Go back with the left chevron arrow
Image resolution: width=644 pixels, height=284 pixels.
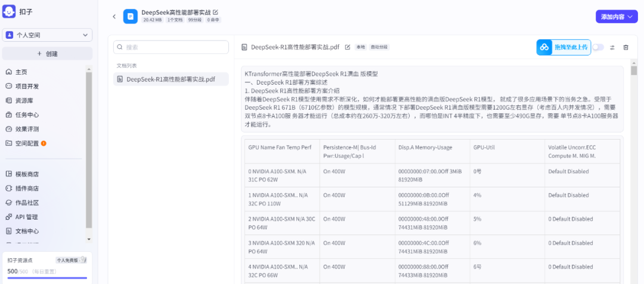click(114, 17)
